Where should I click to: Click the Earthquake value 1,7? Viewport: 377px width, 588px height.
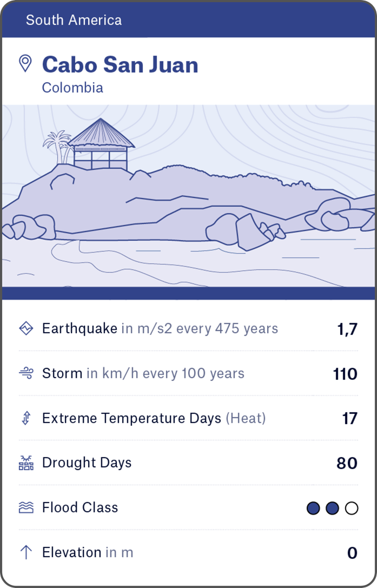click(x=347, y=329)
